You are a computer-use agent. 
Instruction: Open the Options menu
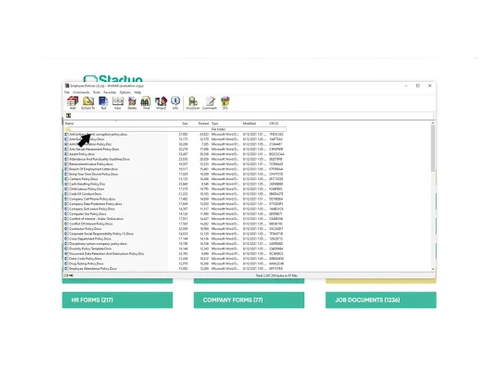tap(125, 92)
